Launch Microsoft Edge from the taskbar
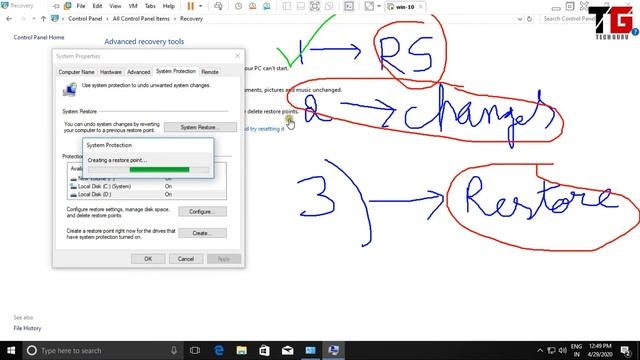Viewport: 640px width, 360px height. coord(219,351)
